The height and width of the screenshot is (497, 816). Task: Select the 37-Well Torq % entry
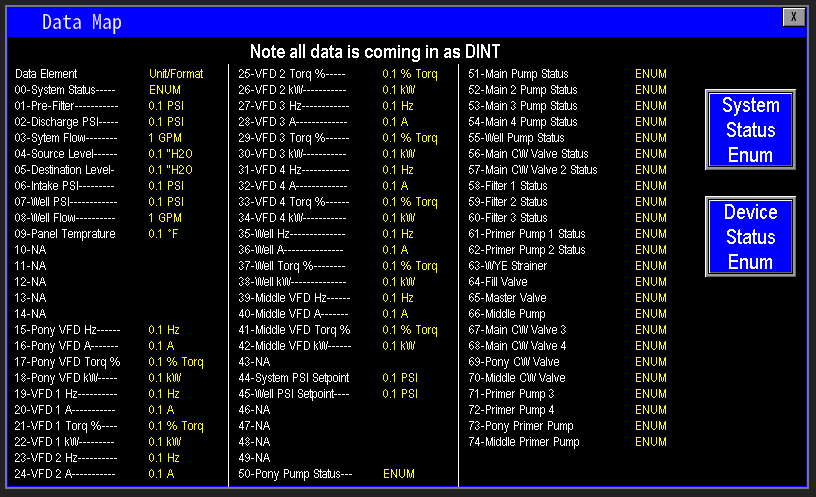point(291,266)
